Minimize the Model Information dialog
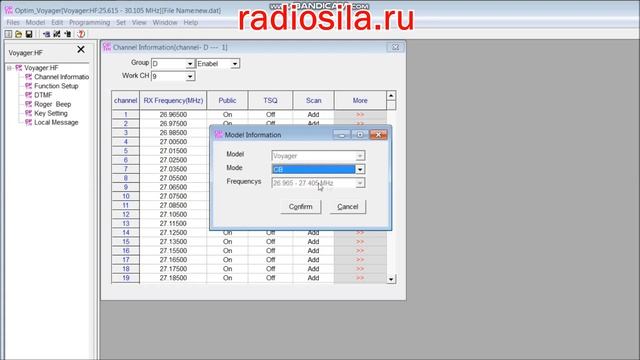 click(342, 135)
